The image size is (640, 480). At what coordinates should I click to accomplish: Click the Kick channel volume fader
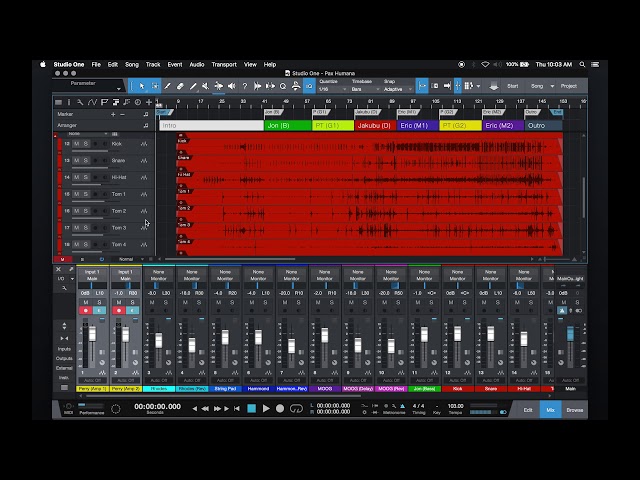(x=458, y=334)
